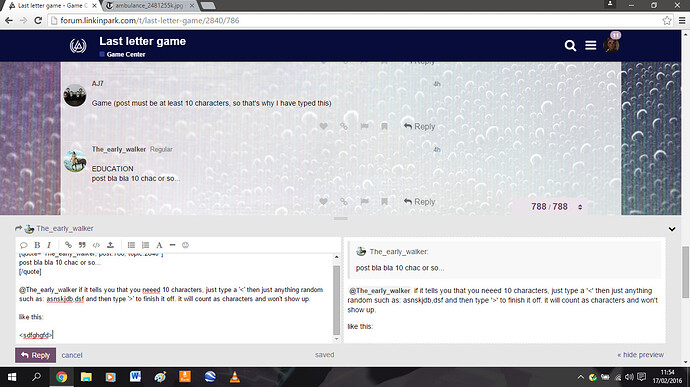Insert preformatted code using the code icon
690x387 pixels.
click(96, 245)
